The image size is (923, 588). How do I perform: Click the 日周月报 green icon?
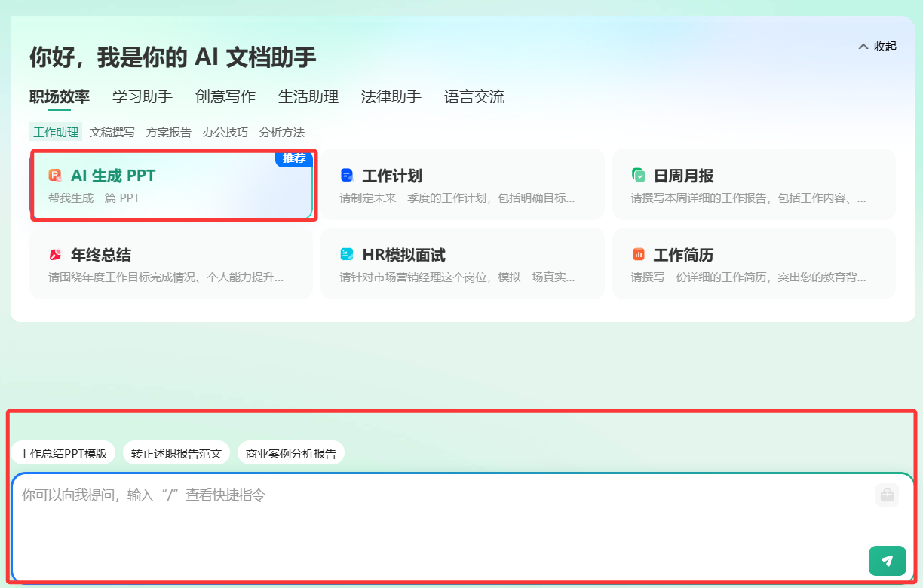[x=639, y=176]
